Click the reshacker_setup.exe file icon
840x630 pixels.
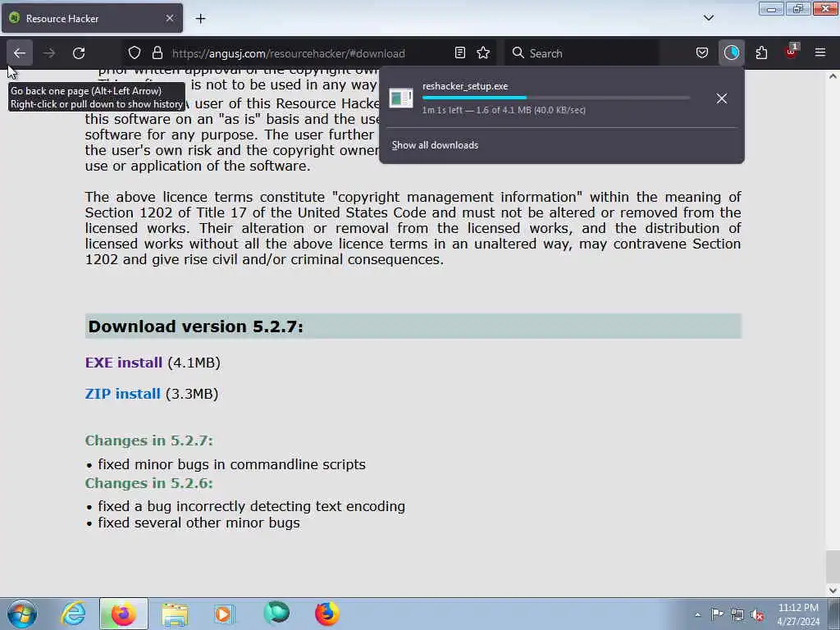[400, 98]
